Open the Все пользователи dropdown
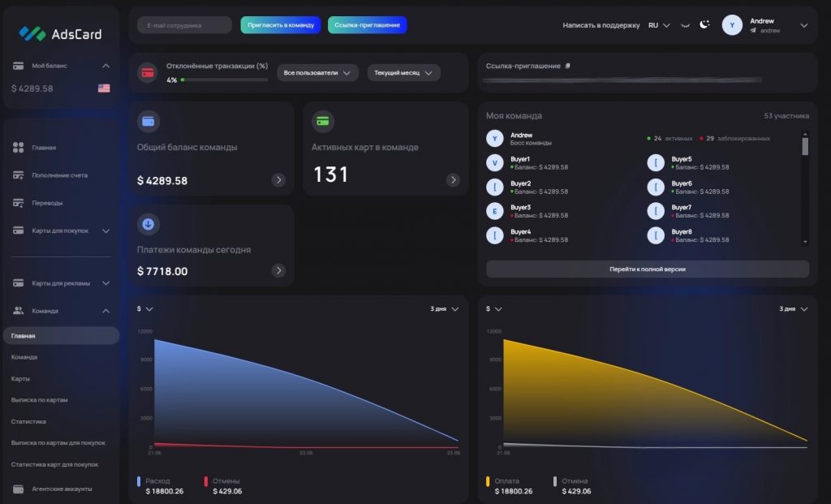The width and height of the screenshot is (831, 504). point(317,73)
